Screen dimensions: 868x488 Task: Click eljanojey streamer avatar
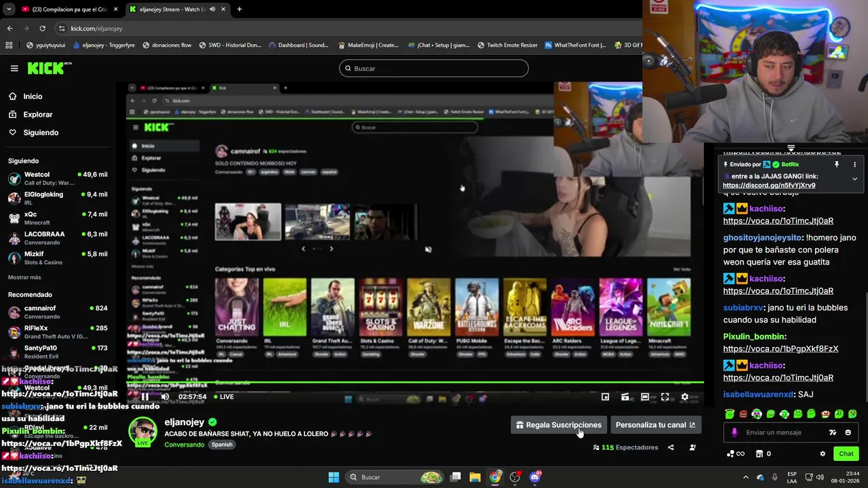(143, 432)
